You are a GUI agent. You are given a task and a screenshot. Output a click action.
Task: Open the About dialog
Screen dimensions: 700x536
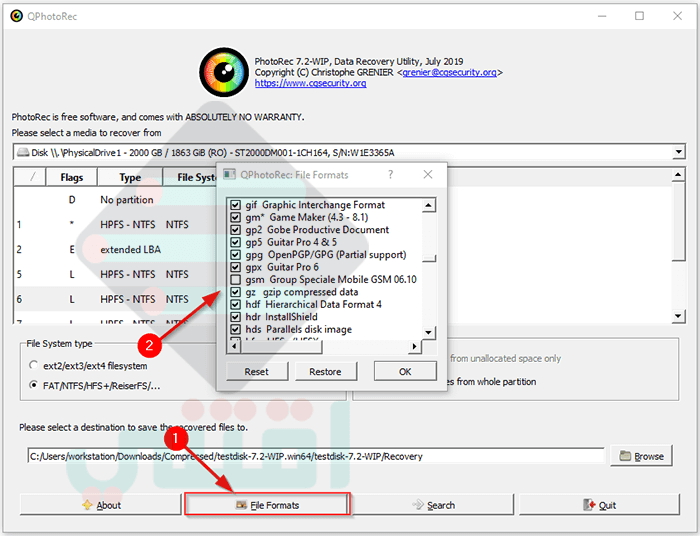click(100, 505)
